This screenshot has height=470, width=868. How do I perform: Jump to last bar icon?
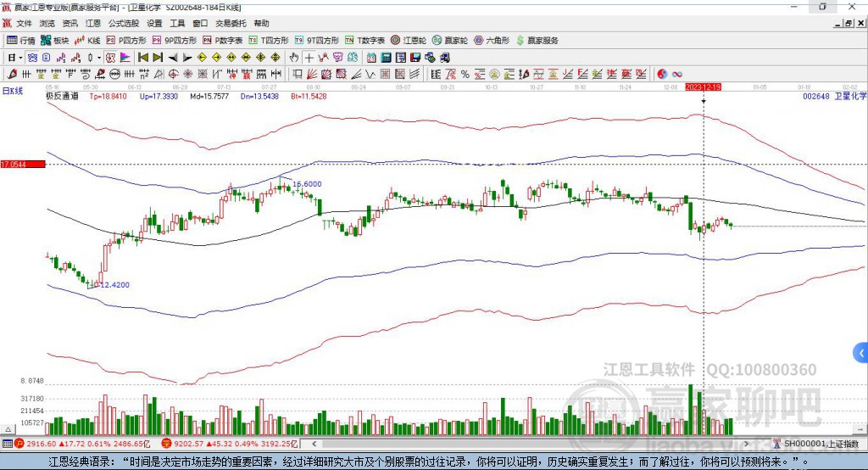point(158,58)
